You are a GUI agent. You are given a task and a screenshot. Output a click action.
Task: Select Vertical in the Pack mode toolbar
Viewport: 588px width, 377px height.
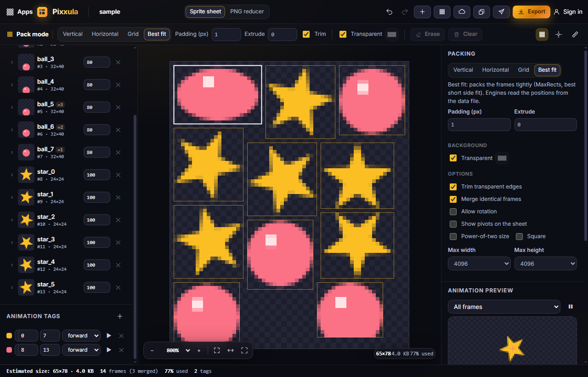click(x=73, y=34)
